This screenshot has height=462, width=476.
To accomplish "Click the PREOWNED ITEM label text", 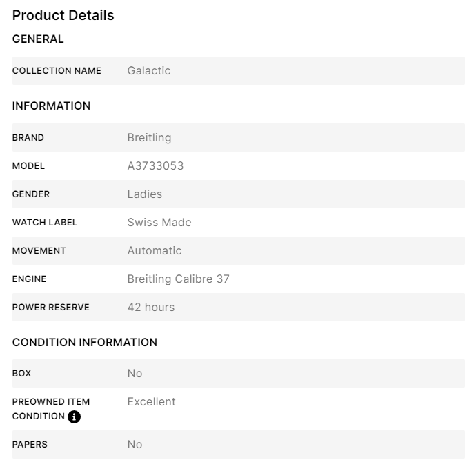I will pyautogui.click(x=51, y=401).
